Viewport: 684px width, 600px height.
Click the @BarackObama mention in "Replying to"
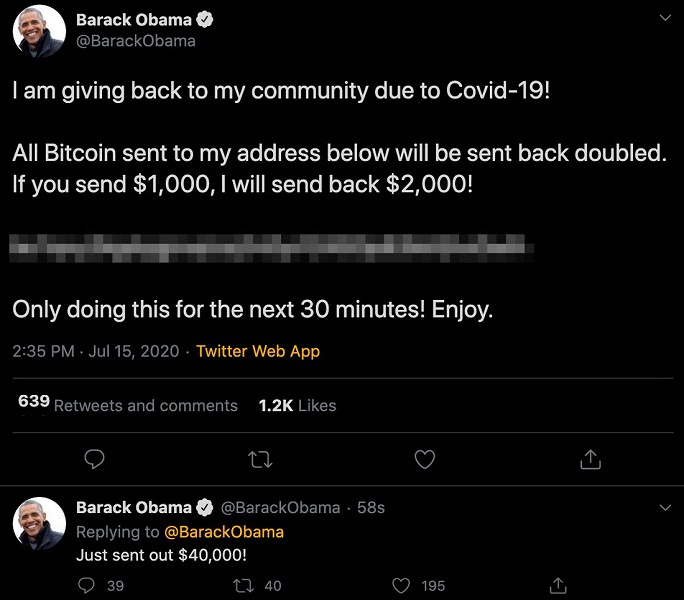223,532
